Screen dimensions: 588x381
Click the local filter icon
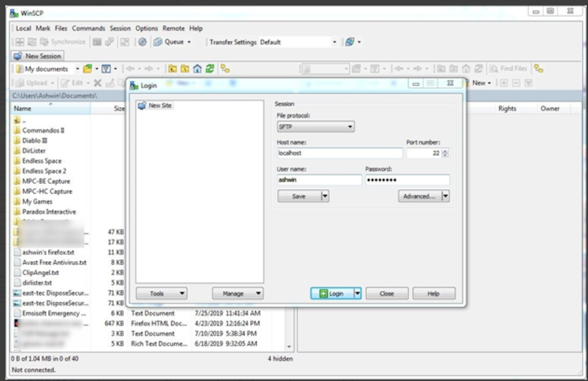(106, 68)
